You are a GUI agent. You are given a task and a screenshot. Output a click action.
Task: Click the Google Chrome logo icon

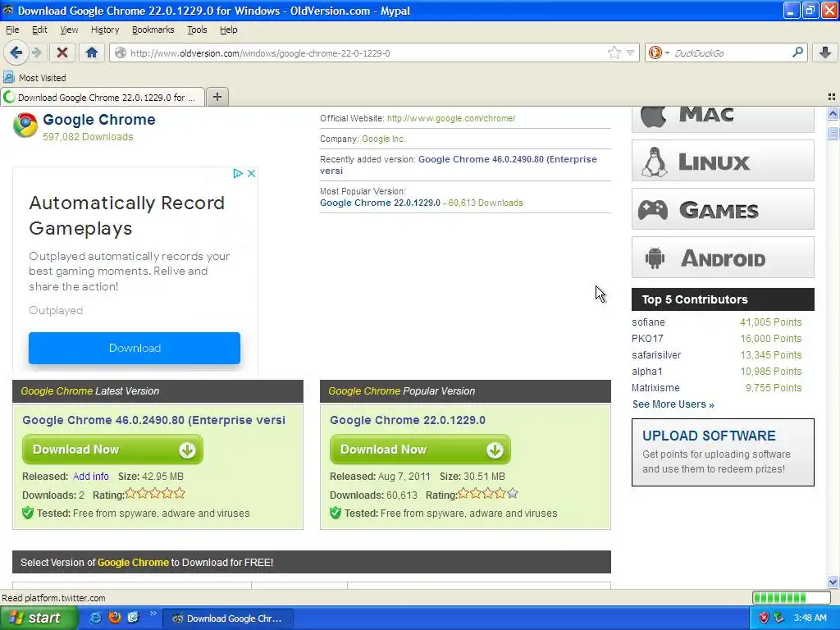(25, 126)
